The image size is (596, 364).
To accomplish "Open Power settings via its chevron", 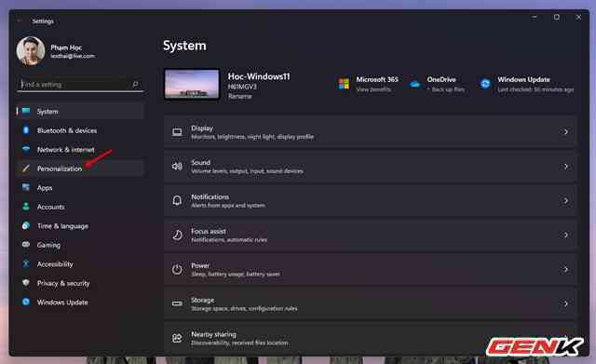I will pyautogui.click(x=565, y=269).
